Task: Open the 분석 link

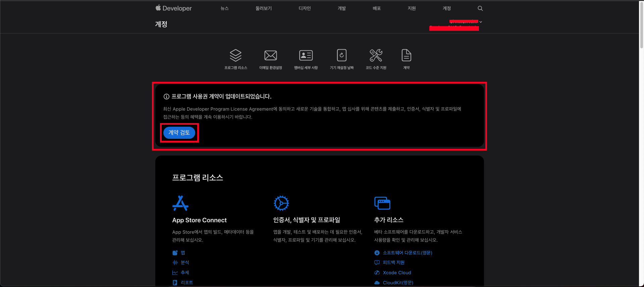Action: click(x=185, y=263)
